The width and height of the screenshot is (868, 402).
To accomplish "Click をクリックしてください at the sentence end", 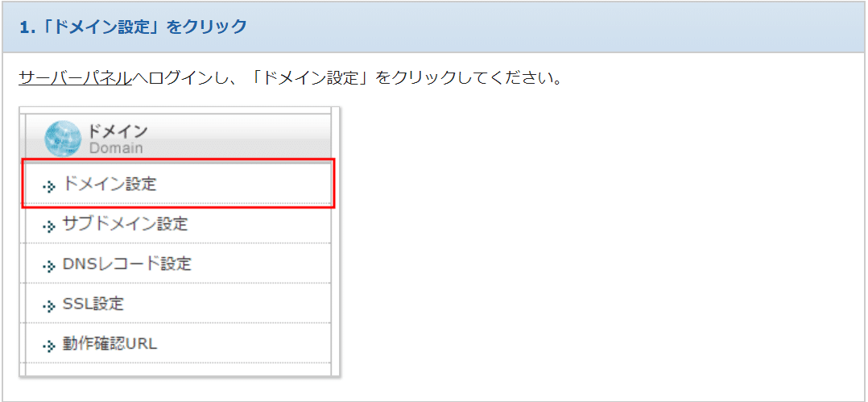I will pyautogui.click(x=469, y=79).
